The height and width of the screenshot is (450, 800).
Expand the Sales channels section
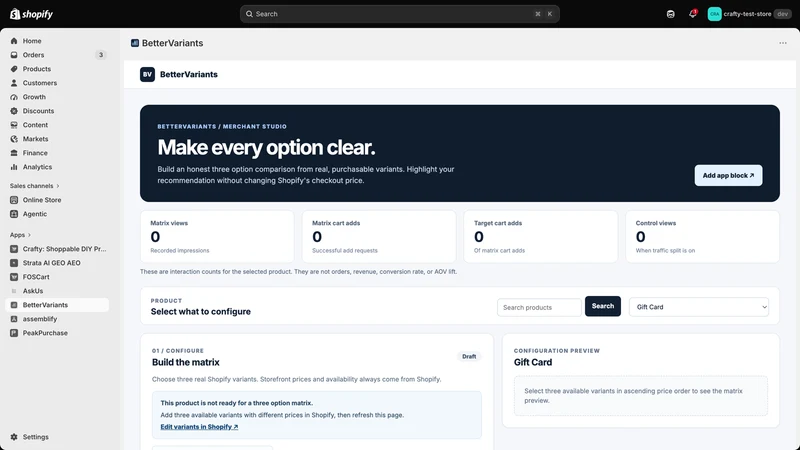click(x=34, y=186)
